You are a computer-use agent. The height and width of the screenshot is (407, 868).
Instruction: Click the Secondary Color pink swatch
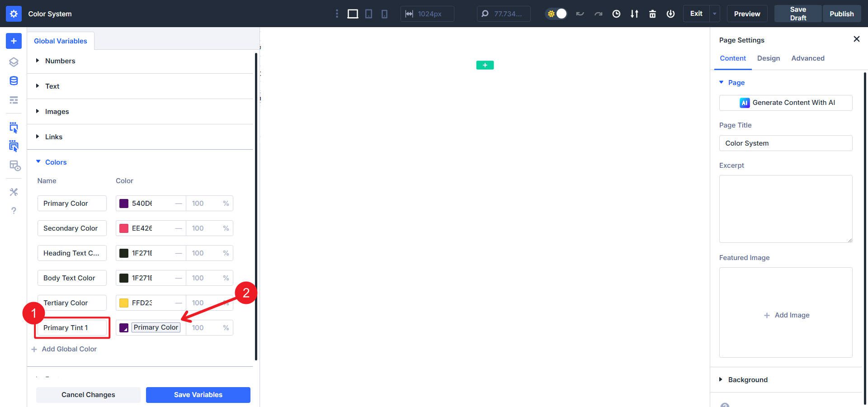pyautogui.click(x=124, y=228)
